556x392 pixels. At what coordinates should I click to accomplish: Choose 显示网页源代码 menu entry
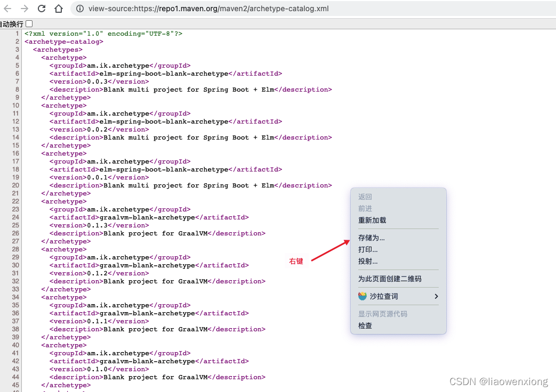pos(383,314)
